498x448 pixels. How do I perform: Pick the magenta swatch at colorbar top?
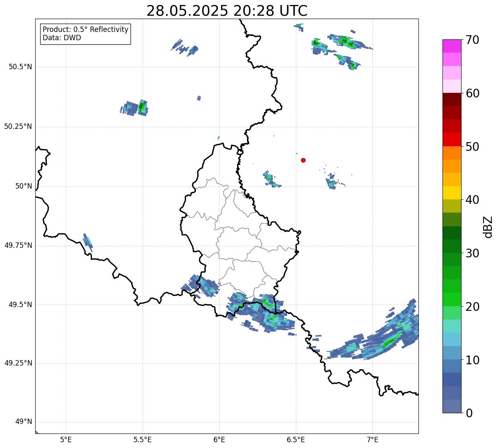[452, 46]
